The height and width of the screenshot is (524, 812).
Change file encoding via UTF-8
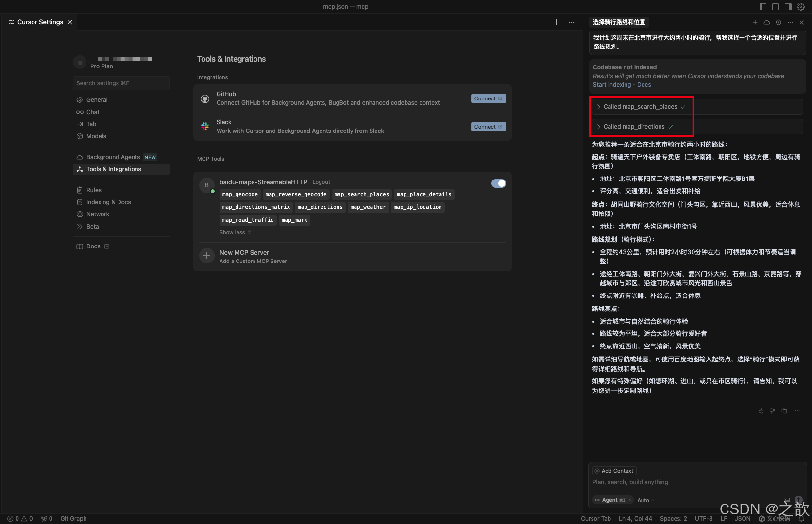coord(704,519)
